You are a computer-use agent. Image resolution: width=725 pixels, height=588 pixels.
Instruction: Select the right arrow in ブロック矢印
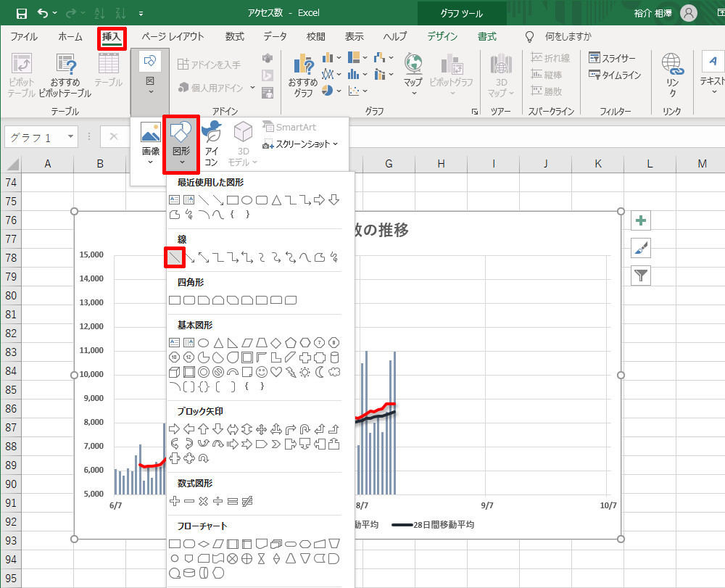pyautogui.click(x=174, y=429)
